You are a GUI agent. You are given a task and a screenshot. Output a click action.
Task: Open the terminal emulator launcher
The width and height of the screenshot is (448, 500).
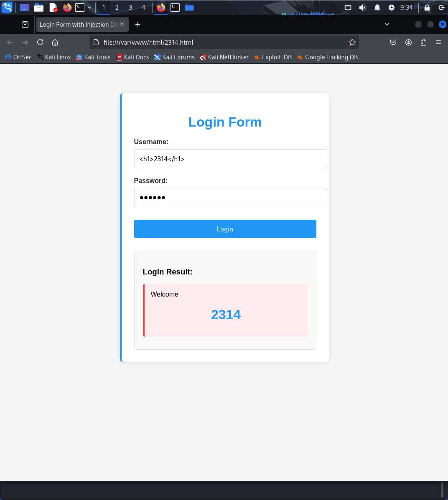coord(80,8)
